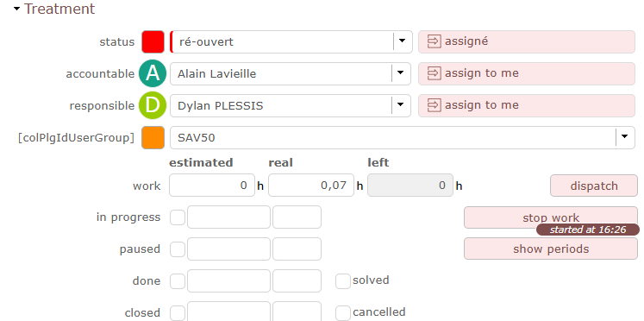Collapse the Treatment section triangle
The image size is (644, 321).
(16, 9)
